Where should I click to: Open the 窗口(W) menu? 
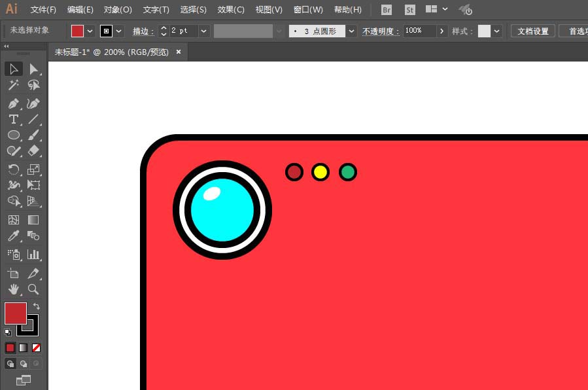(x=308, y=10)
